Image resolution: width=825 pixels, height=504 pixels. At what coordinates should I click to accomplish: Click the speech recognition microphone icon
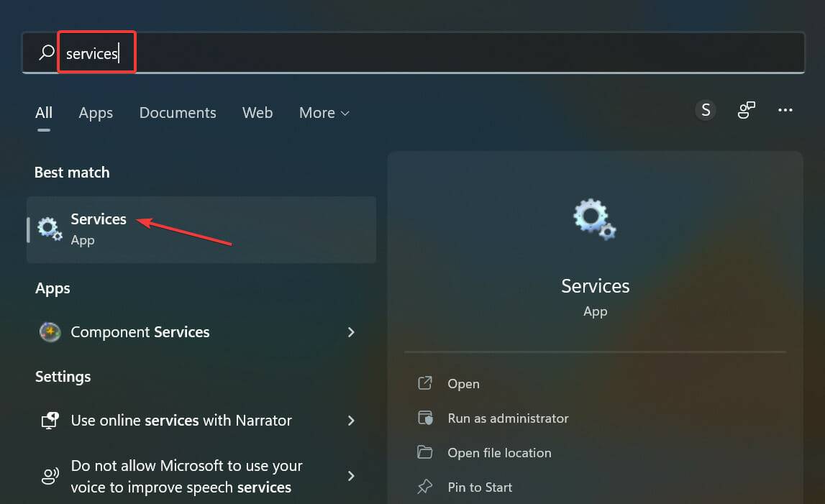pos(49,475)
